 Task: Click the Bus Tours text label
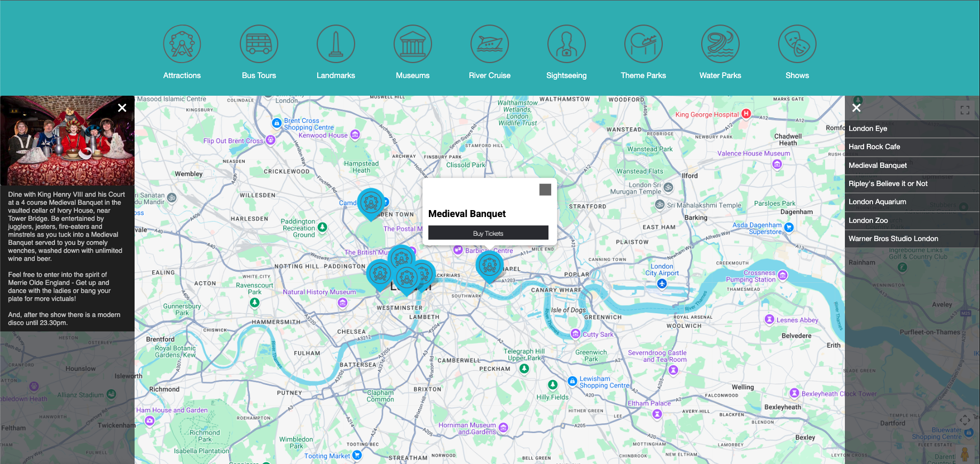(x=259, y=75)
